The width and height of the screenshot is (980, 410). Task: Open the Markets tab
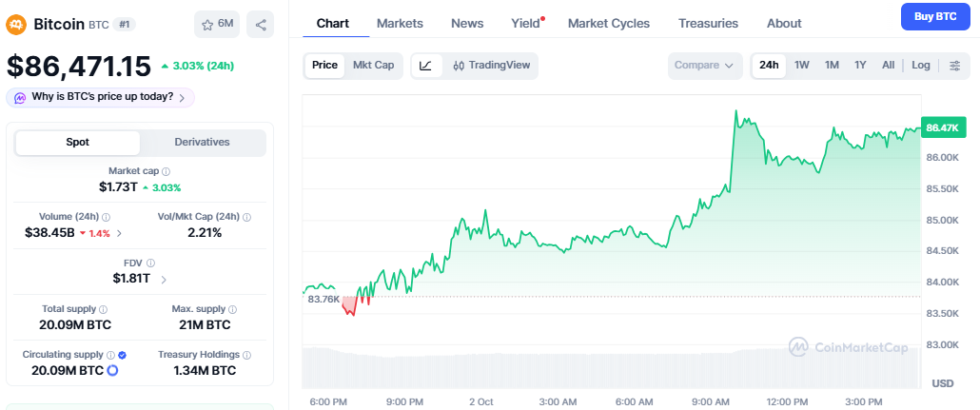click(400, 24)
